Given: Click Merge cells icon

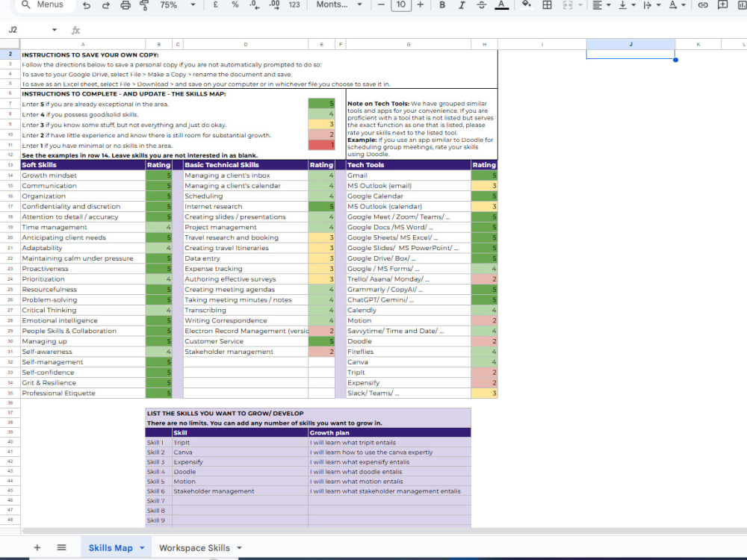Looking at the screenshot, I should point(568,4).
